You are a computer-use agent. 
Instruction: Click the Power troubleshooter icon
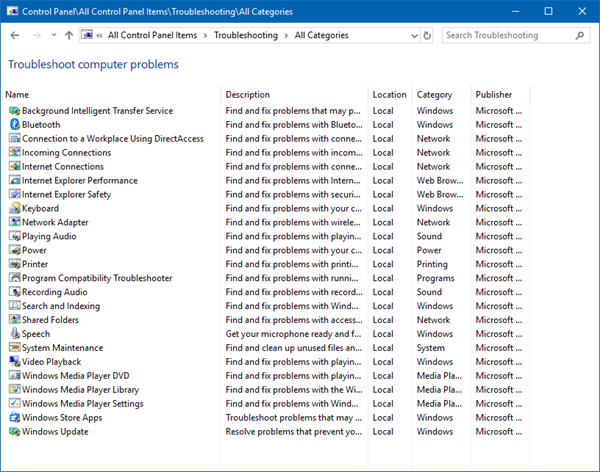coord(14,250)
